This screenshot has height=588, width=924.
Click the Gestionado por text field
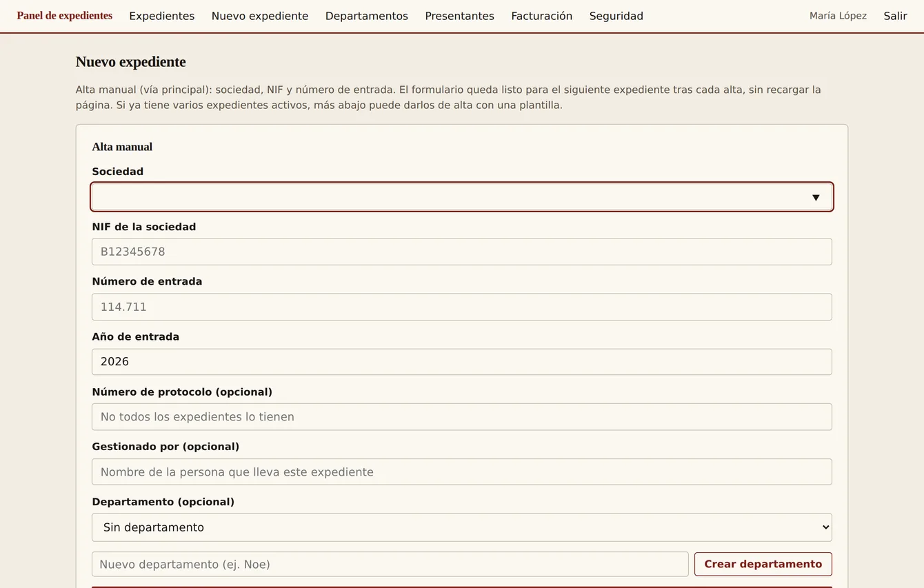click(461, 472)
